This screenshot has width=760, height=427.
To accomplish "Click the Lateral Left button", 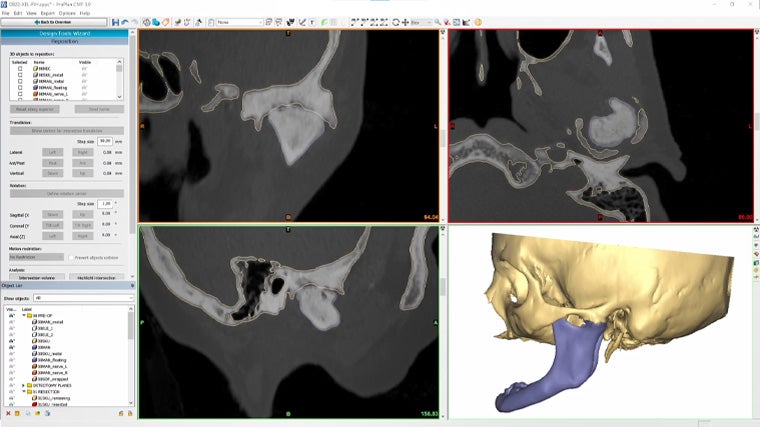I will pyautogui.click(x=52, y=152).
